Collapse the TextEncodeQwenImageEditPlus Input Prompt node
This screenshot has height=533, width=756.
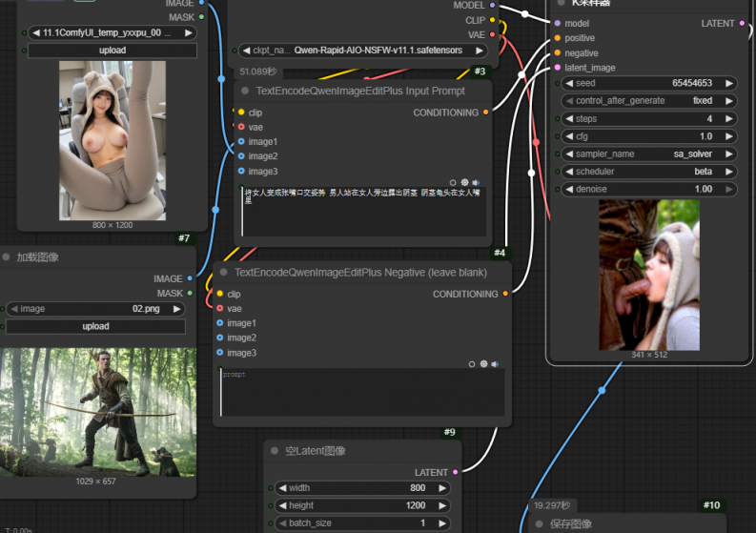tap(245, 91)
